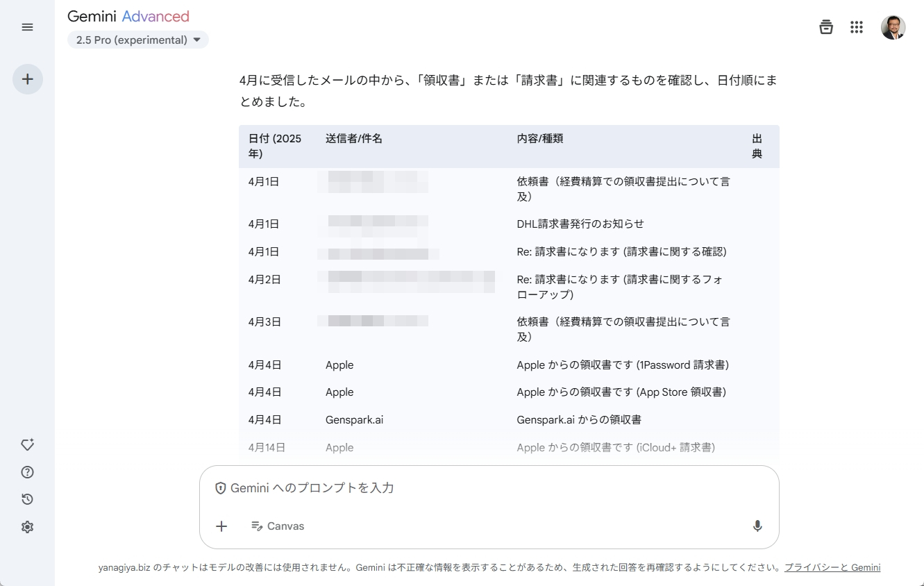924x586 pixels.
Task: Click the 依頼書 content cell in the 4月3日 row
Action: (623, 329)
